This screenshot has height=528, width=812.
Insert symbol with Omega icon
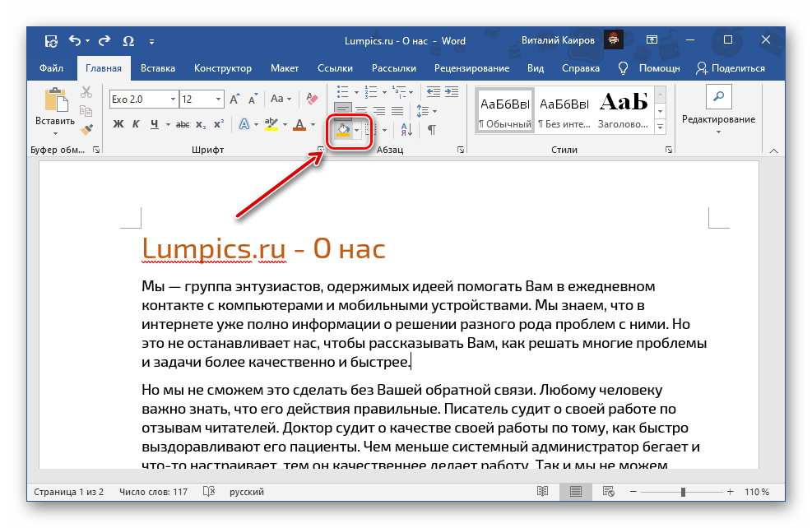[x=128, y=41]
